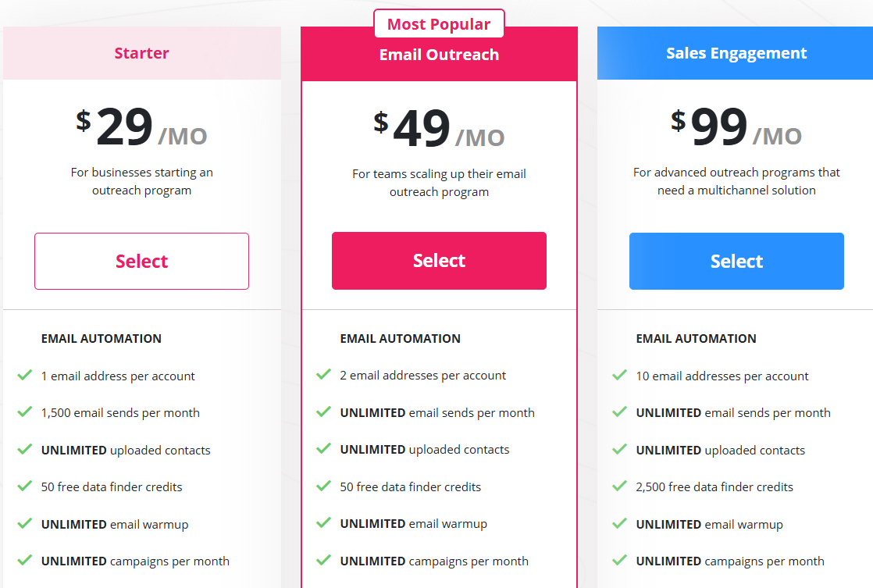Select the Email Outreach plan button
The image size is (873, 588).
[439, 261]
